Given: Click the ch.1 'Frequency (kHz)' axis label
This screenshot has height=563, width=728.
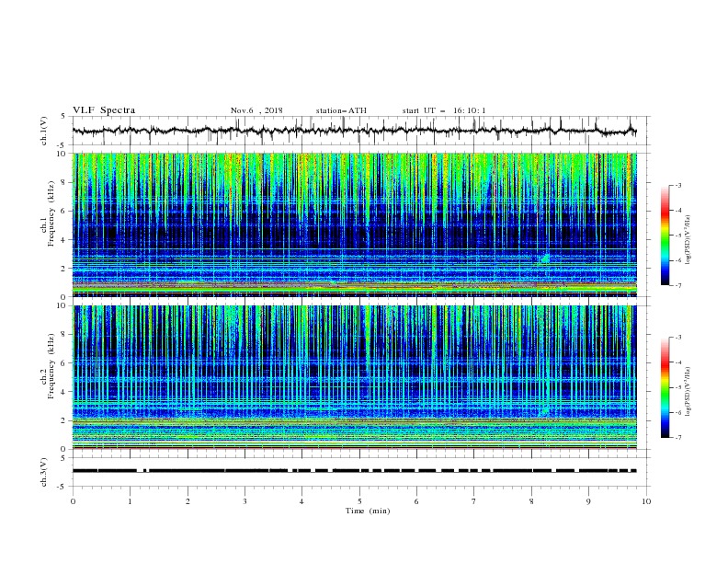Looking at the screenshot, I should tap(51, 213).
